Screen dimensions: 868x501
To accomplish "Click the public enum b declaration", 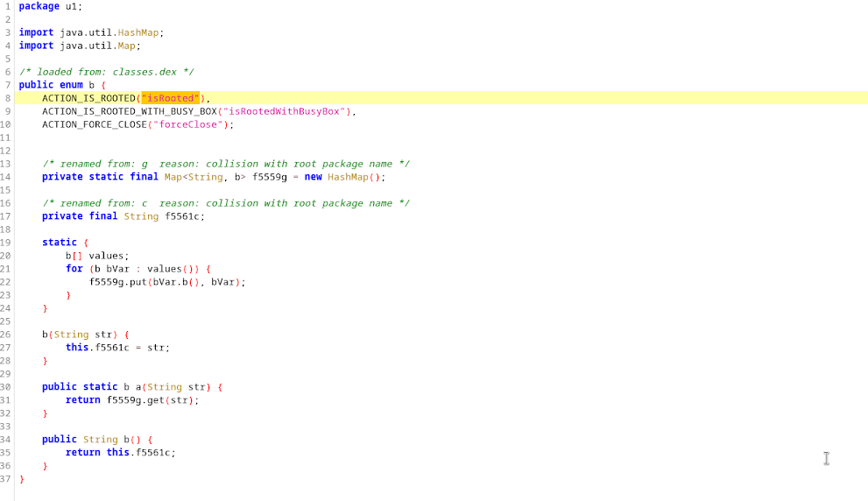I will point(62,85).
